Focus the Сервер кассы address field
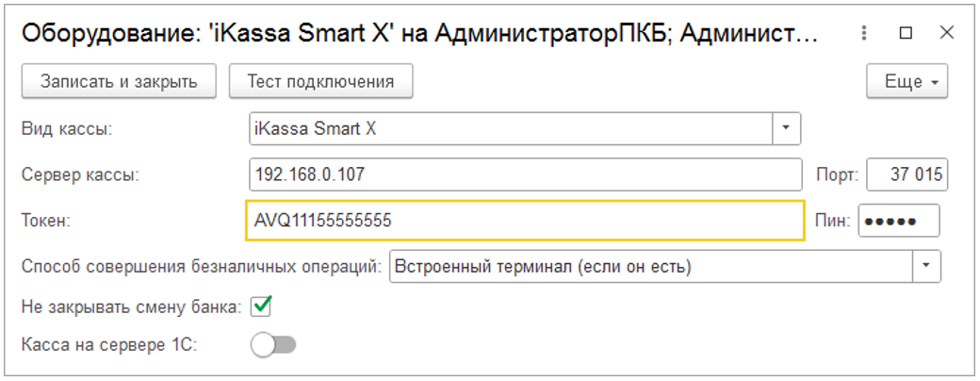The width and height of the screenshot is (980, 381). click(x=523, y=174)
